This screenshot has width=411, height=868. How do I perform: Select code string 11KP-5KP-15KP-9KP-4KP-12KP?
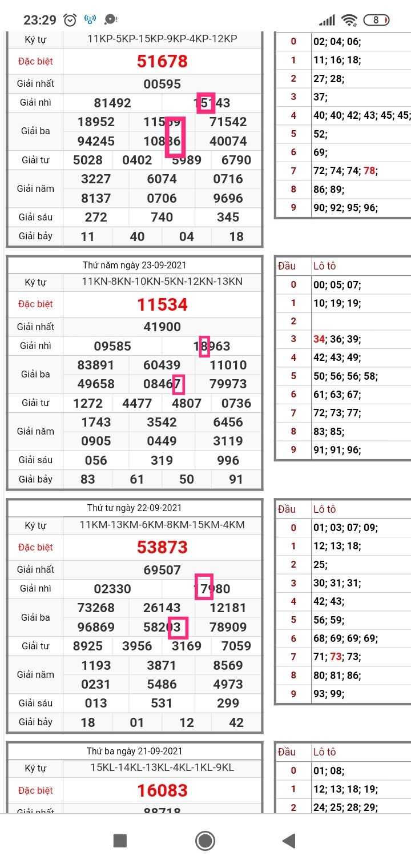[163, 39]
